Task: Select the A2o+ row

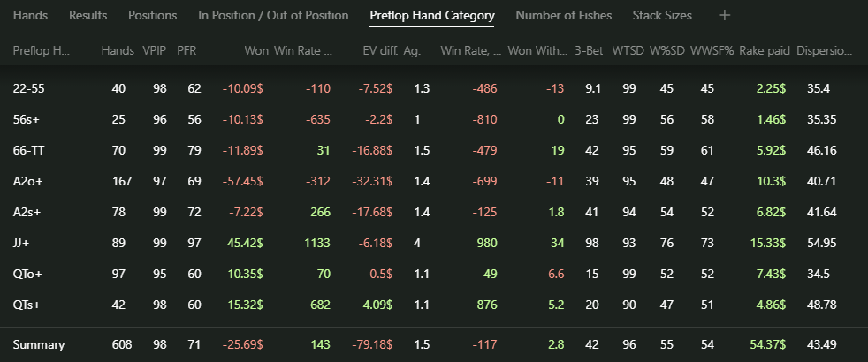Action: tap(434, 181)
